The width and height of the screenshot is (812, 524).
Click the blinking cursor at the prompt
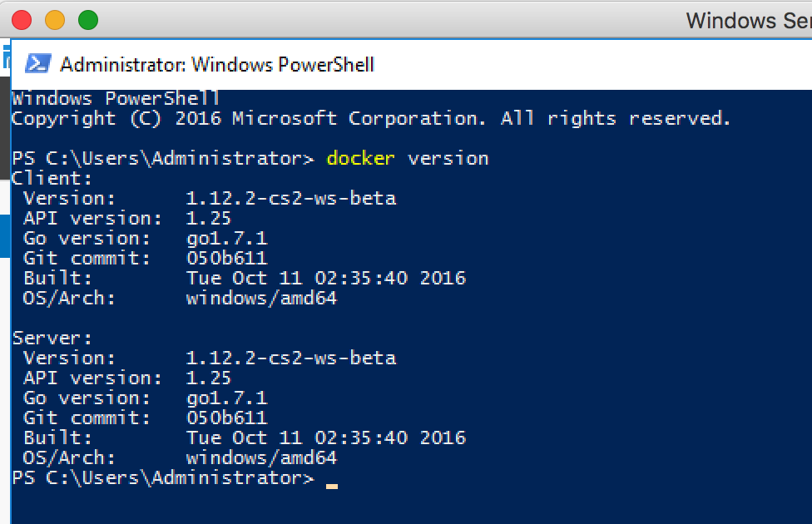332,487
